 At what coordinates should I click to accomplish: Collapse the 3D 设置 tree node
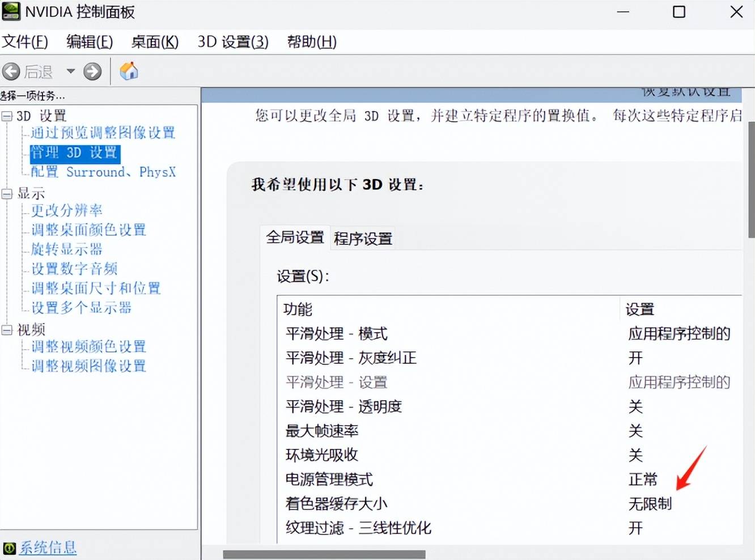coord(7,116)
